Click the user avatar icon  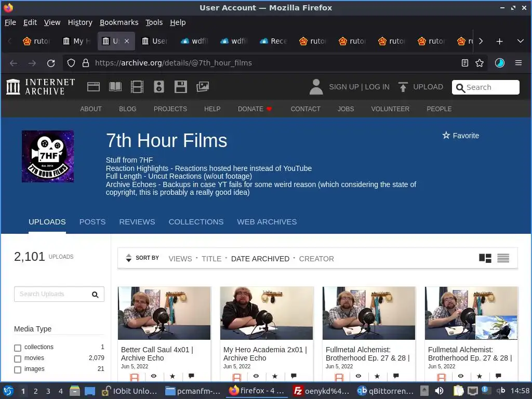316,87
